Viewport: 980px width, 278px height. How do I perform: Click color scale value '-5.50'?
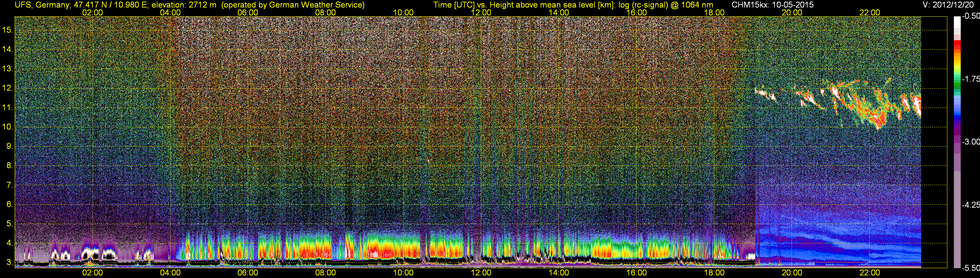pyautogui.click(x=971, y=268)
